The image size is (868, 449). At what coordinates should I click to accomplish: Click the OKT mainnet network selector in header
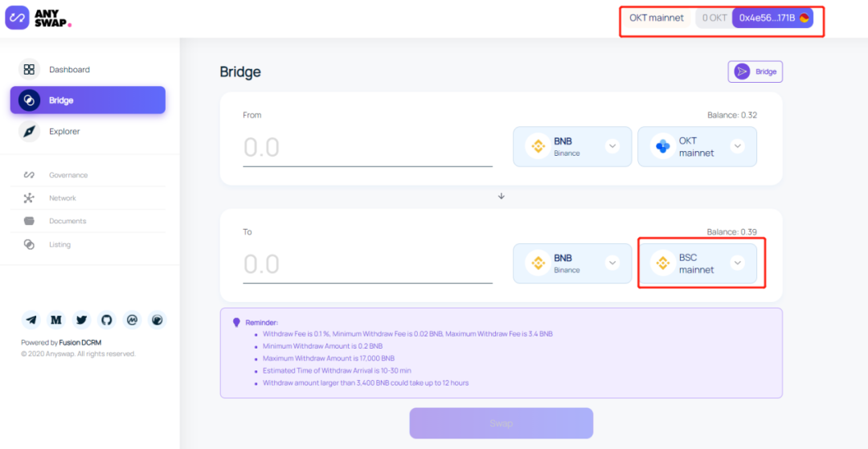657,18
